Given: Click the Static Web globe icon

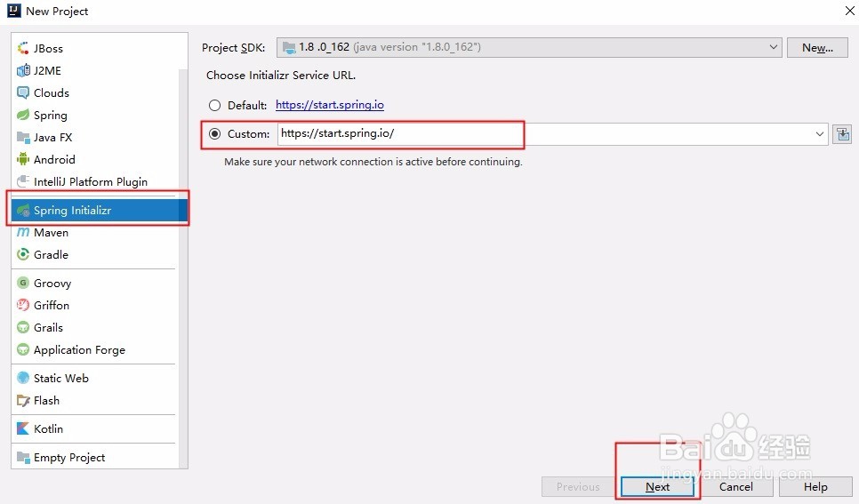Looking at the screenshot, I should (x=23, y=378).
